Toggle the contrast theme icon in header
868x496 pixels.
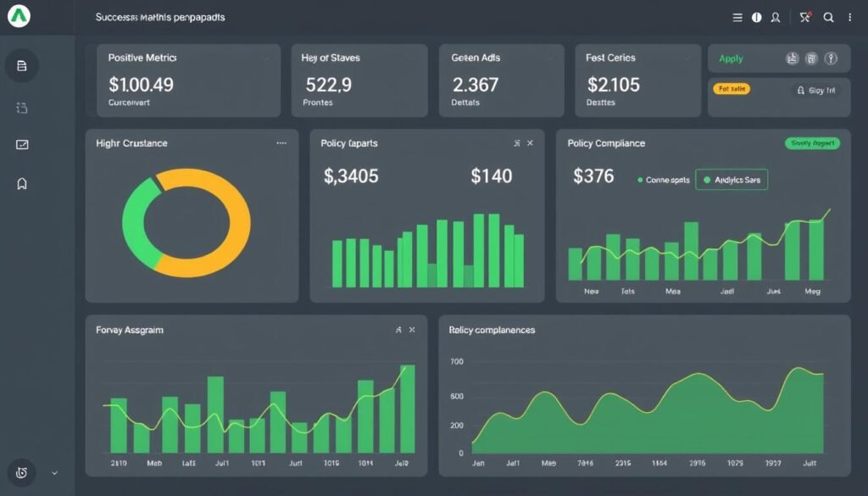pos(756,17)
